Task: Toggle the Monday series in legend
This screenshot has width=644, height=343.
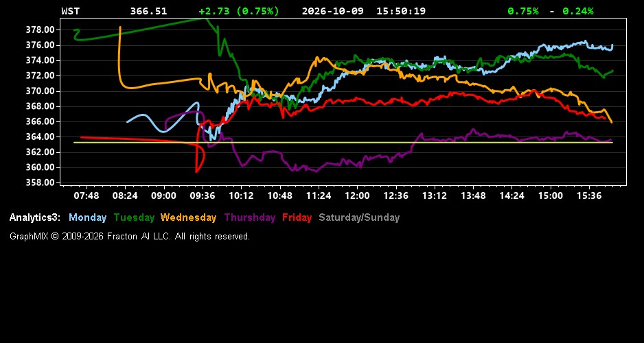Action: click(87, 218)
